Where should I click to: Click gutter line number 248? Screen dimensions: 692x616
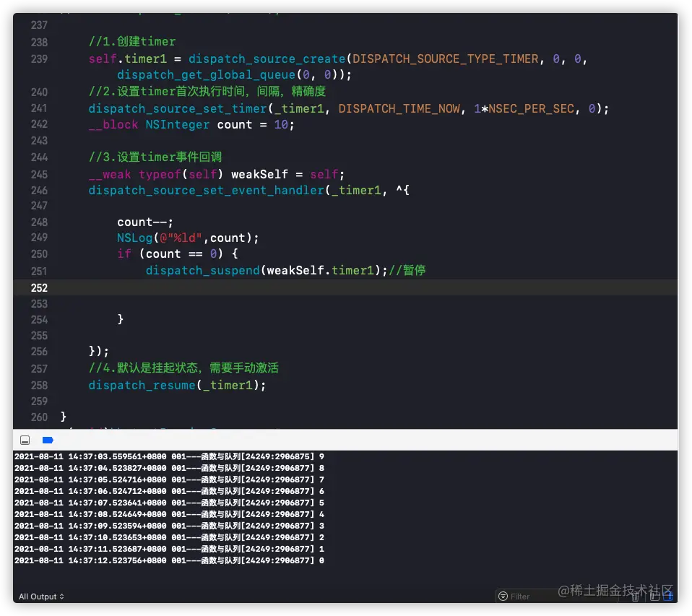point(39,222)
